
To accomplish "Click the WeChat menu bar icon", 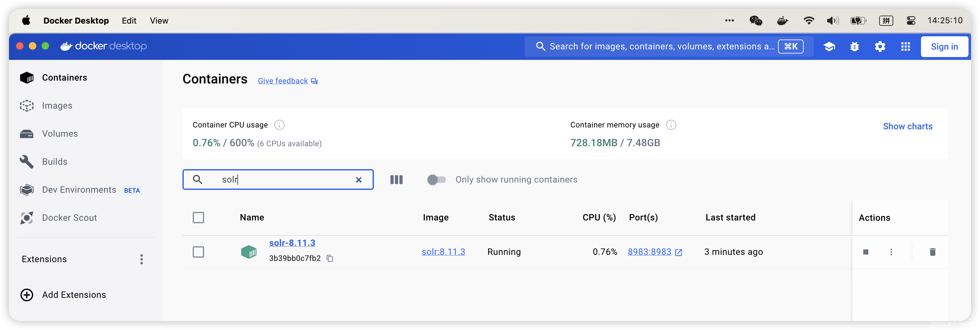I will click(x=755, y=20).
